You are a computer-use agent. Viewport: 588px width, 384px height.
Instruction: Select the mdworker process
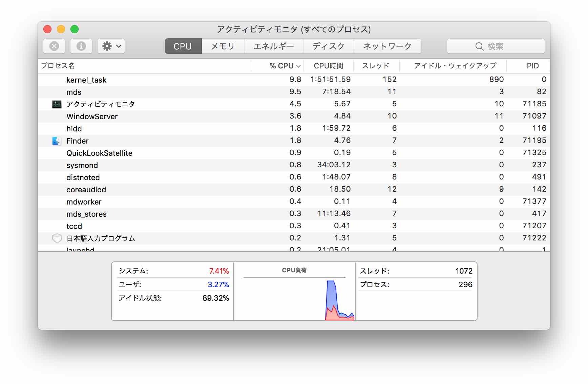(84, 202)
